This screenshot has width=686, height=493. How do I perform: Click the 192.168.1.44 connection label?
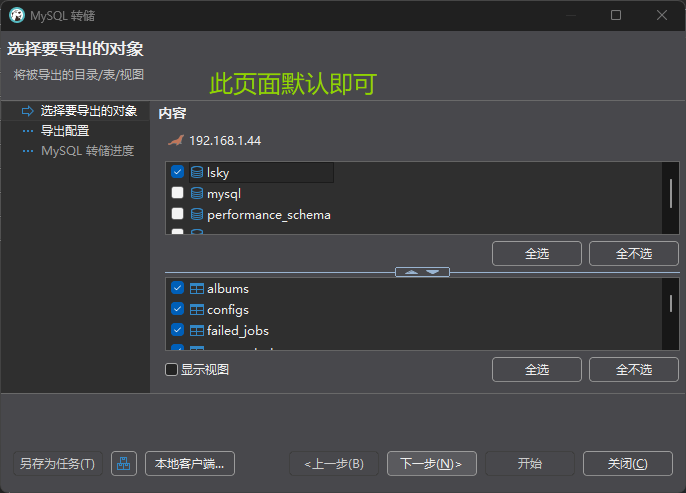click(x=225, y=140)
